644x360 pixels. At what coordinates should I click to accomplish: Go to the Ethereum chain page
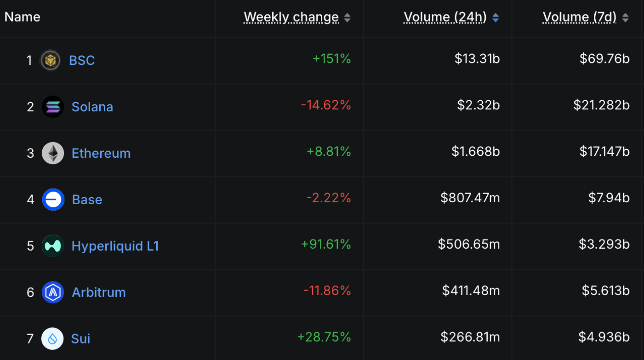tap(101, 153)
